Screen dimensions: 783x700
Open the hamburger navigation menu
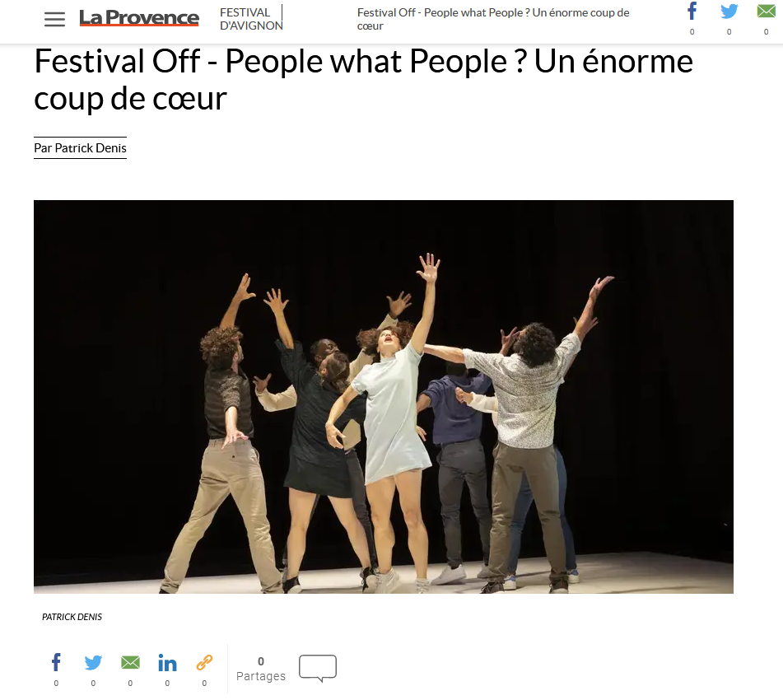(x=54, y=19)
